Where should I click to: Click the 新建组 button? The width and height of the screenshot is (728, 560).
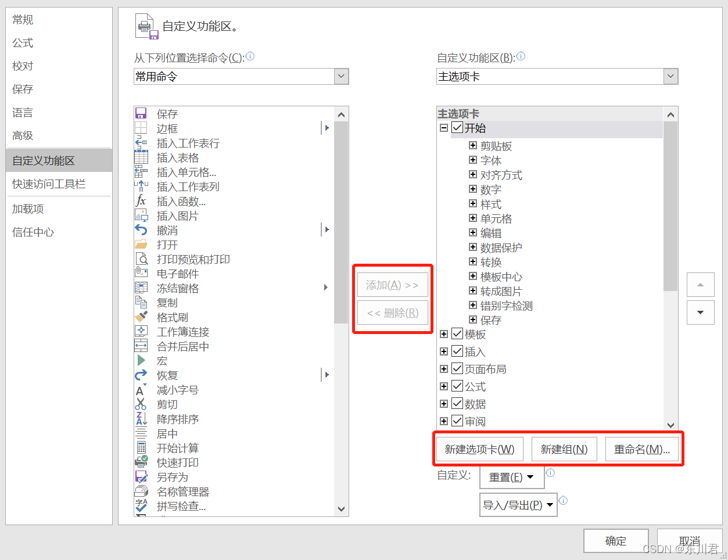(x=564, y=449)
